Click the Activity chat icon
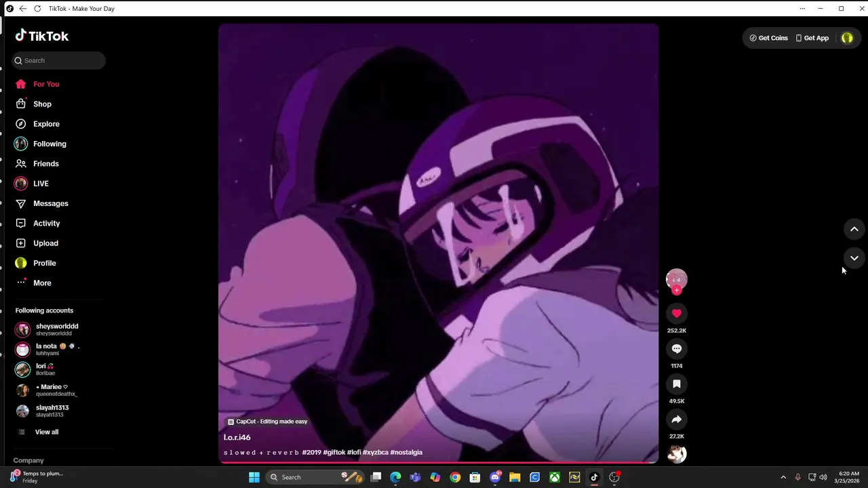The height and width of the screenshot is (488, 868). pyautogui.click(x=21, y=223)
